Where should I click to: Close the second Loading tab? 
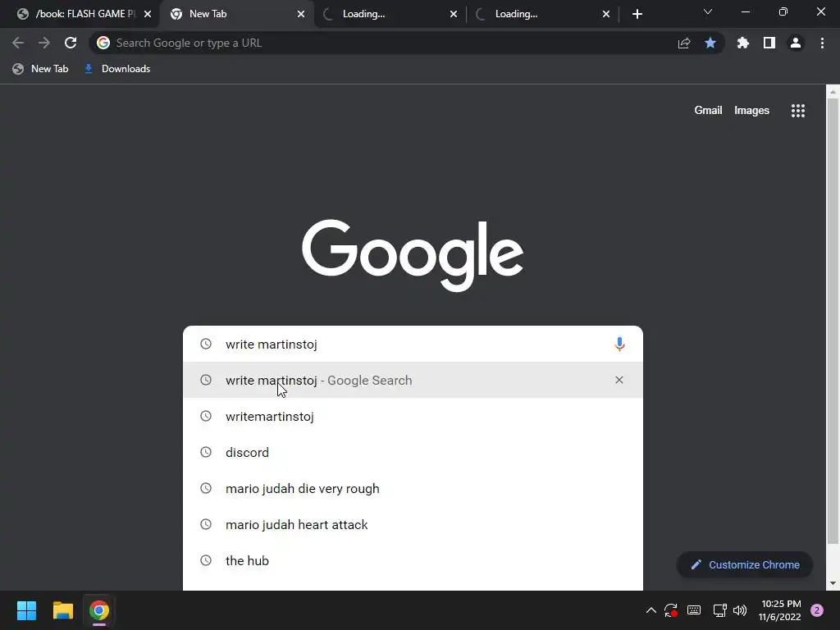point(606,14)
